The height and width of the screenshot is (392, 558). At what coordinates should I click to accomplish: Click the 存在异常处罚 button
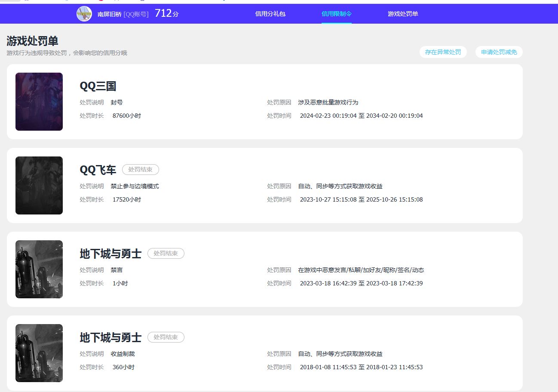coord(443,52)
